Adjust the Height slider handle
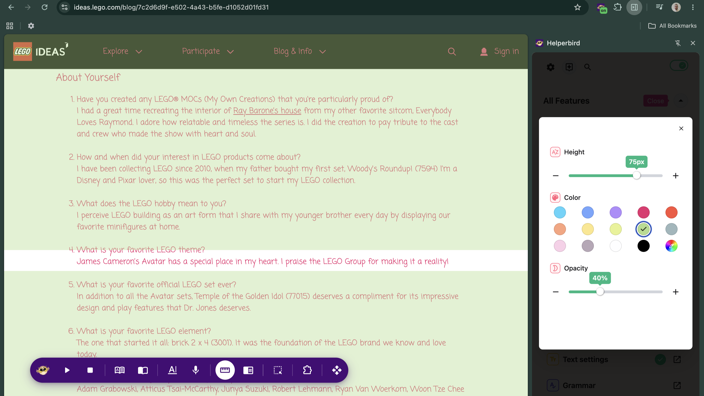Viewport: 704px width, 396px height. point(637,176)
